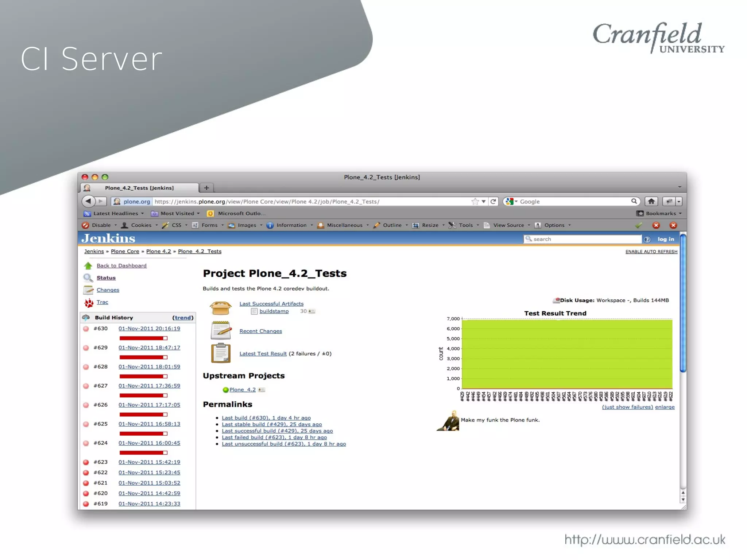This screenshot has width=747, height=560.
Task: Click the red status ball for build #630
Action: [86, 328]
